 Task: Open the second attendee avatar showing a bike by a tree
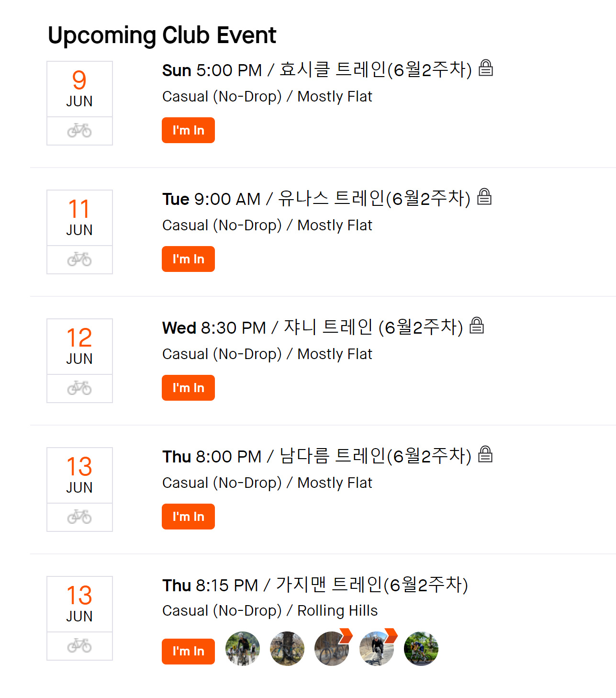pos(287,649)
